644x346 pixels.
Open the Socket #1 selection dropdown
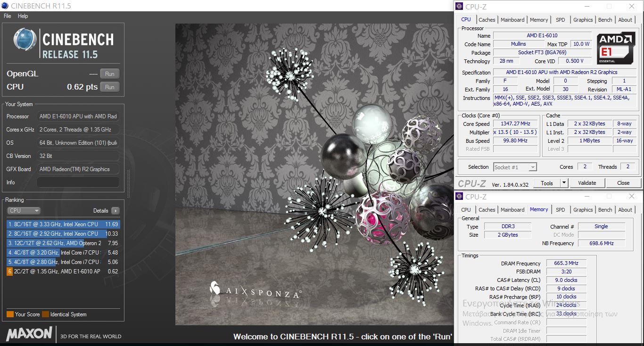(515, 167)
